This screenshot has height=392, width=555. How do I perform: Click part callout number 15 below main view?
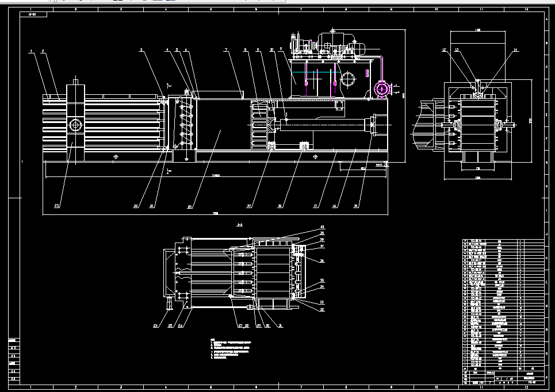tap(356, 206)
